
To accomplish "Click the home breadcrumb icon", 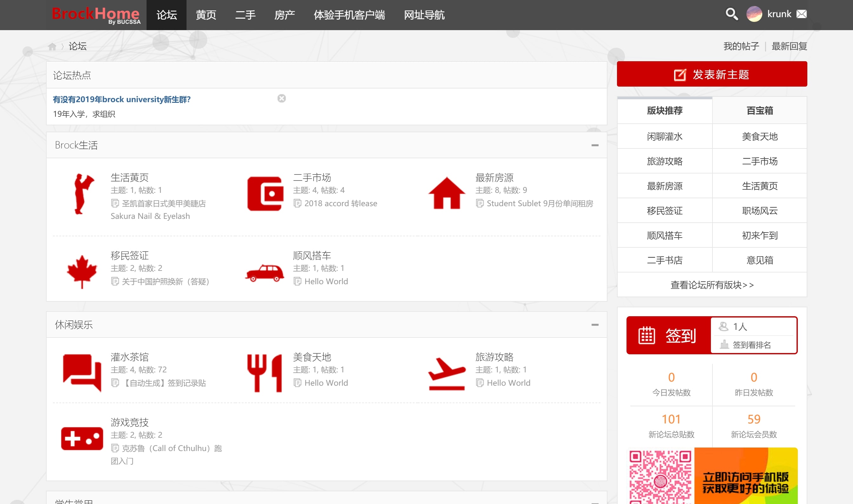I will point(52,47).
